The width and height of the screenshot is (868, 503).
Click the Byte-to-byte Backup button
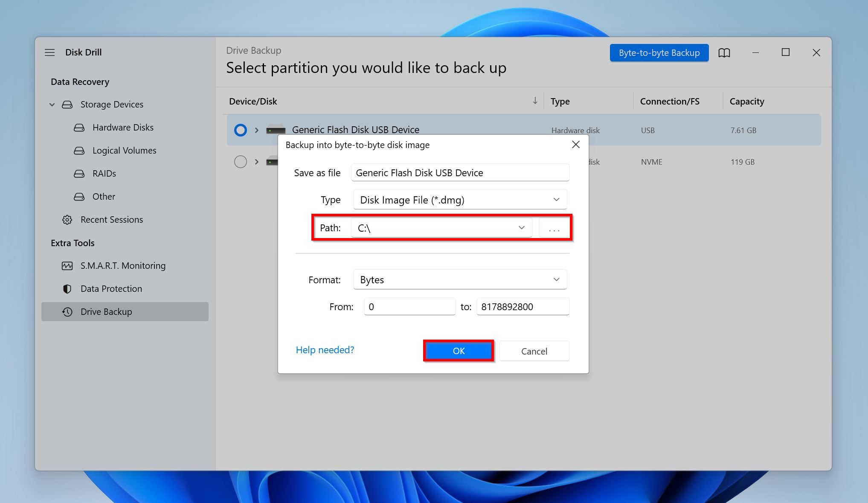[x=659, y=53]
